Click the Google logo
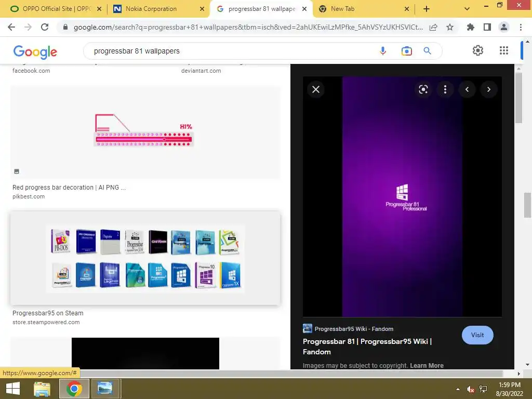Image resolution: width=532 pixels, height=399 pixels. (35, 51)
